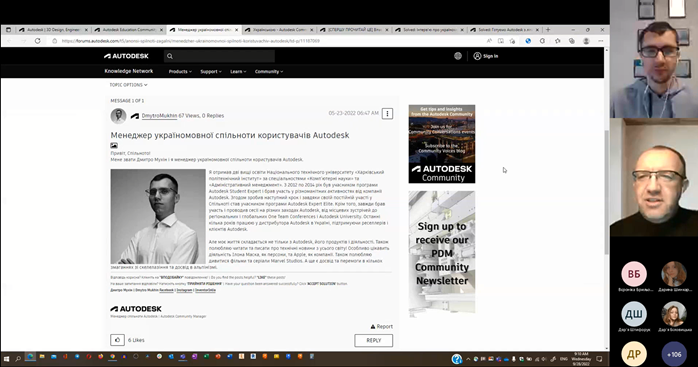Open the Windows Start menu
The height and width of the screenshot is (367, 698).
[6, 358]
